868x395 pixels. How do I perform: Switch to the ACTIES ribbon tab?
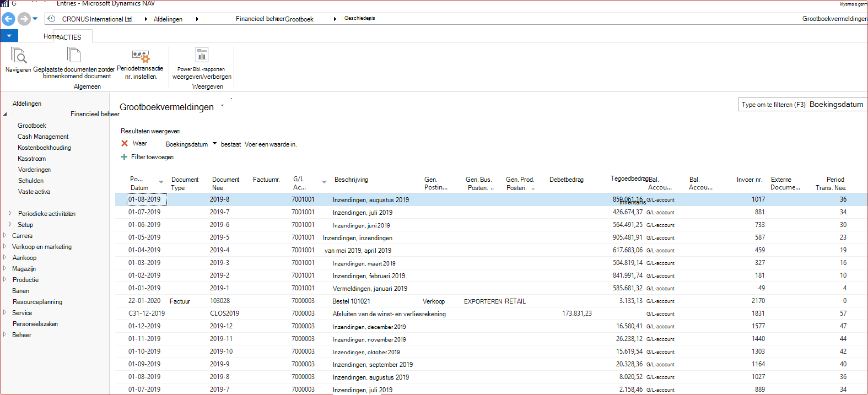(x=71, y=37)
